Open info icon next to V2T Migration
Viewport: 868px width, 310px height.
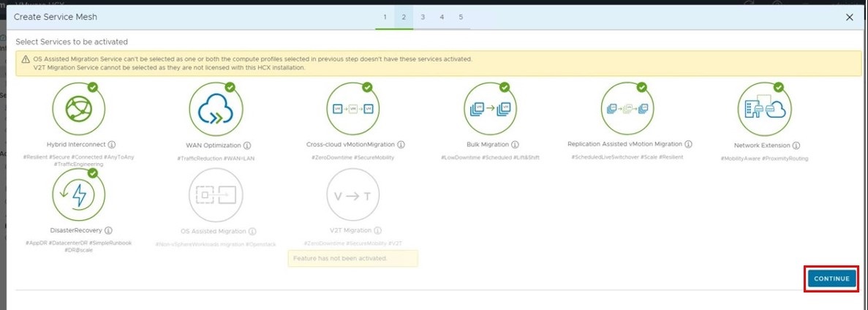pos(378,230)
